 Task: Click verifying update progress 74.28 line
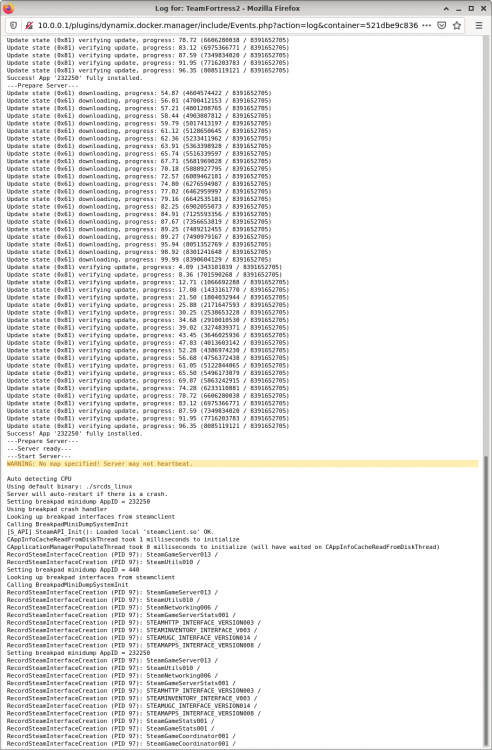[148, 388]
